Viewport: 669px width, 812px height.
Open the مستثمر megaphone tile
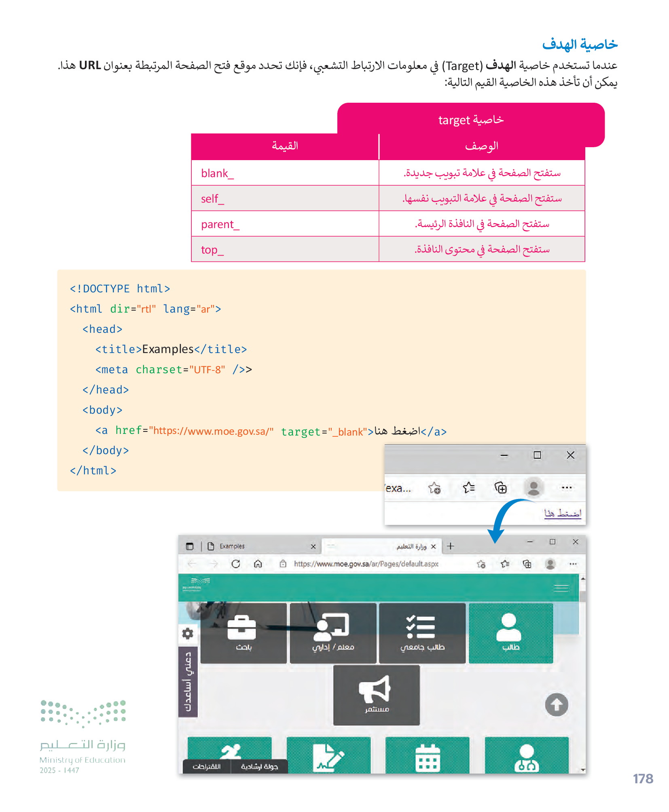[x=376, y=695]
